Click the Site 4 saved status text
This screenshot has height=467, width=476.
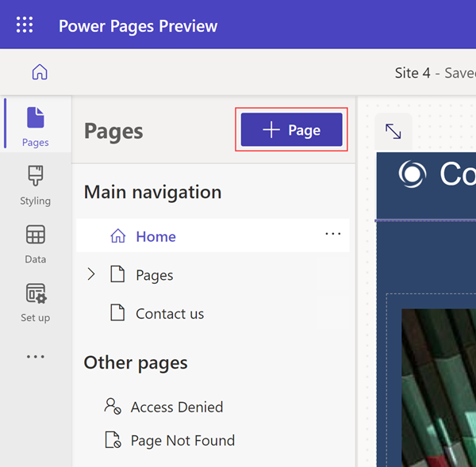click(x=435, y=73)
